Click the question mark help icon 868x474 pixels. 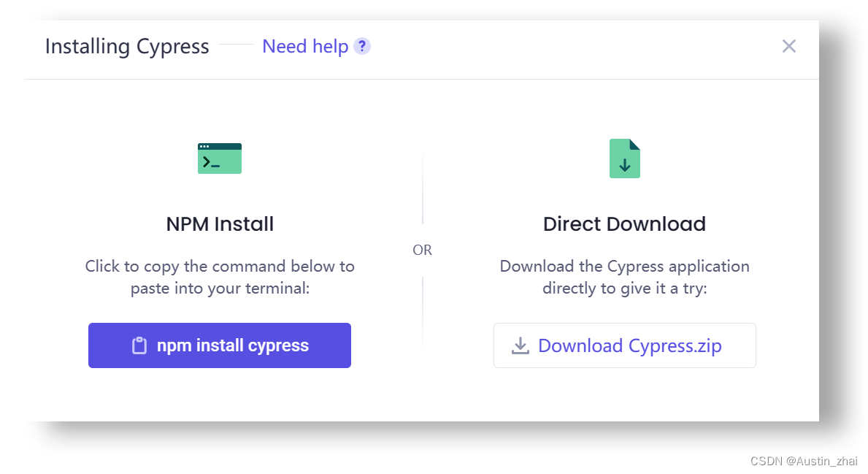point(362,47)
